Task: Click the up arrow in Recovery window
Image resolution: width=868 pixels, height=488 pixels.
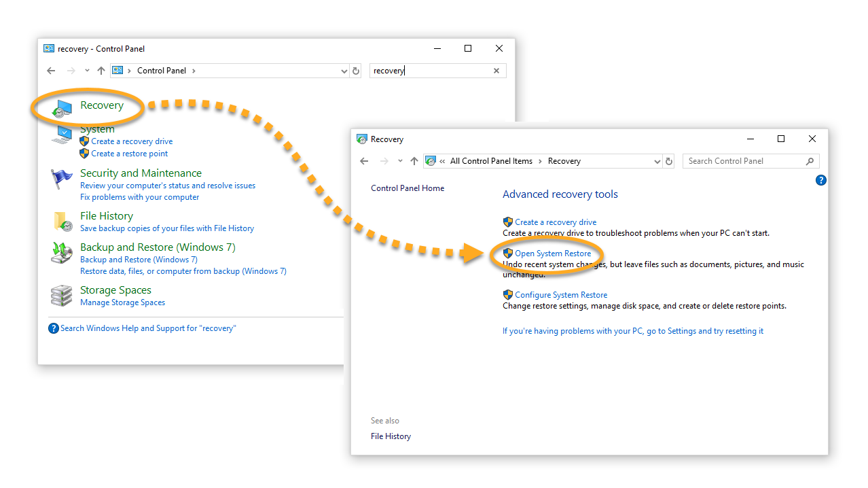Action: point(414,161)
